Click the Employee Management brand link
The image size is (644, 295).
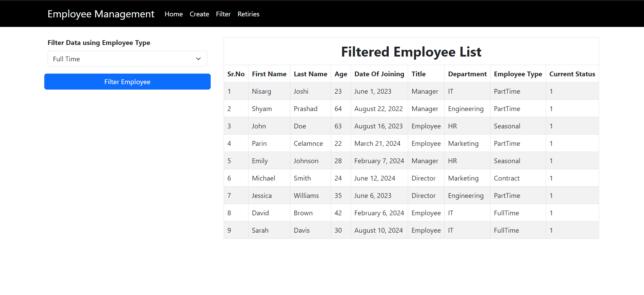coord(101,14)
